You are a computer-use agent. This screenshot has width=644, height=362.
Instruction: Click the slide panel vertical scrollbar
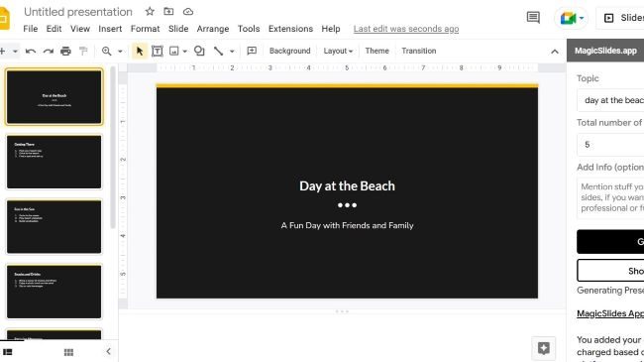(x=113, y=147)
